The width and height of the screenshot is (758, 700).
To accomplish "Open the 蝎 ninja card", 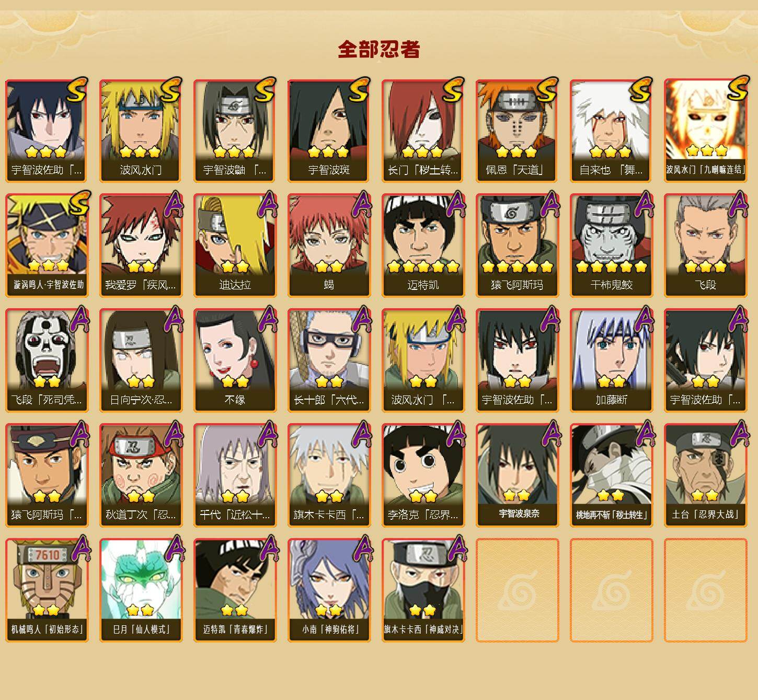I will [329, 246].
